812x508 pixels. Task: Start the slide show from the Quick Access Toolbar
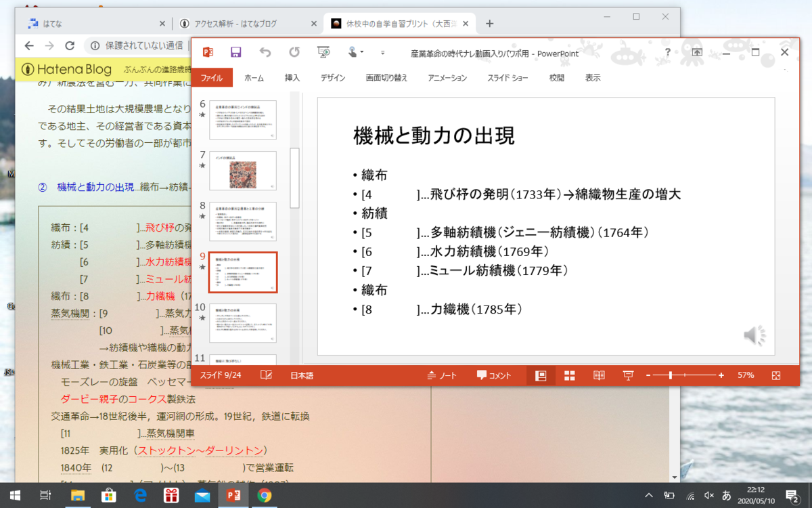coord(323,52)
